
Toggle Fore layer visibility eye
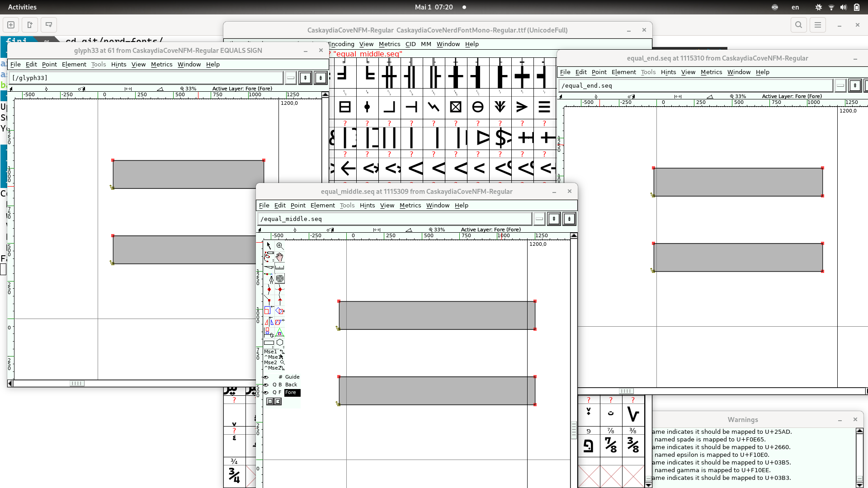pyautogui.click(x=266, y=393)
